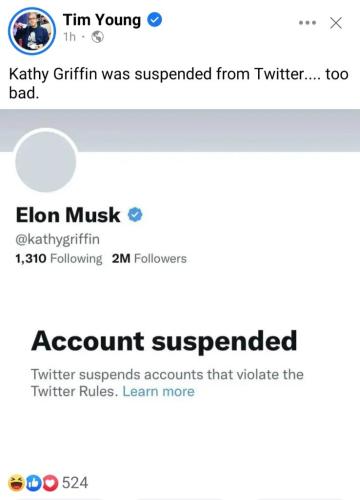Screen dimensions: 360x500
Task: Click the verified badge beside Elon Musk
Action: click(135, 215)
